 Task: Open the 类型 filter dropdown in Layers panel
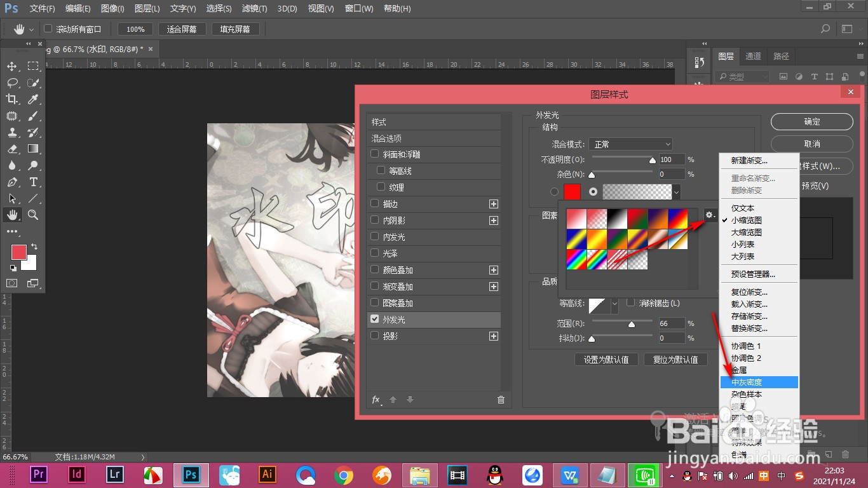tap(742, 77)
